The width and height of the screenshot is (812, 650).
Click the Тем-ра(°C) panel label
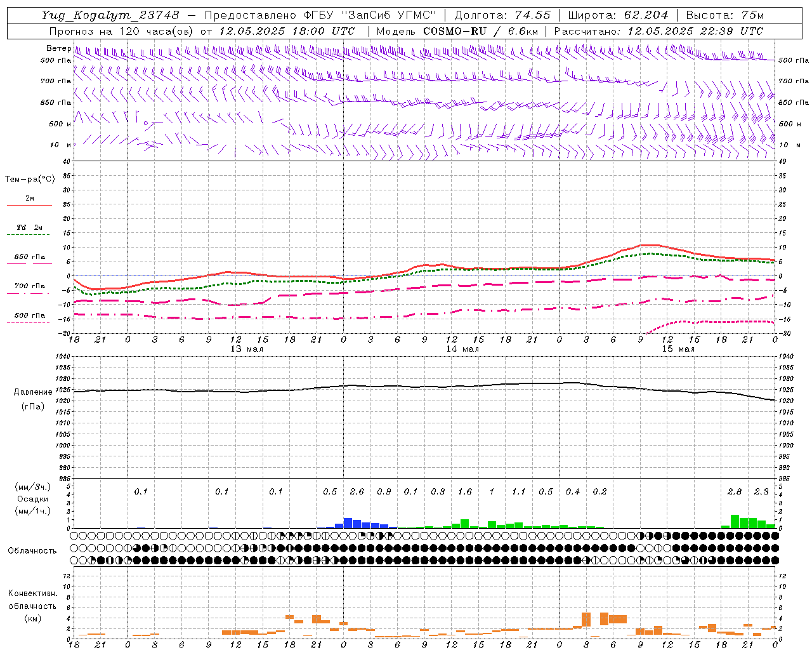click(30, 180)
